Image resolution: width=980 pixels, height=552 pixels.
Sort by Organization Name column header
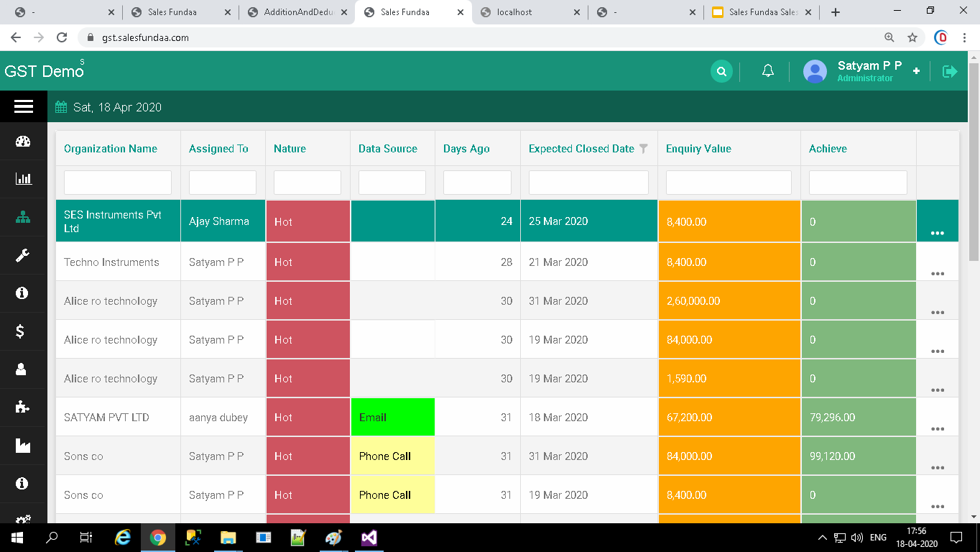pos(111,149)
